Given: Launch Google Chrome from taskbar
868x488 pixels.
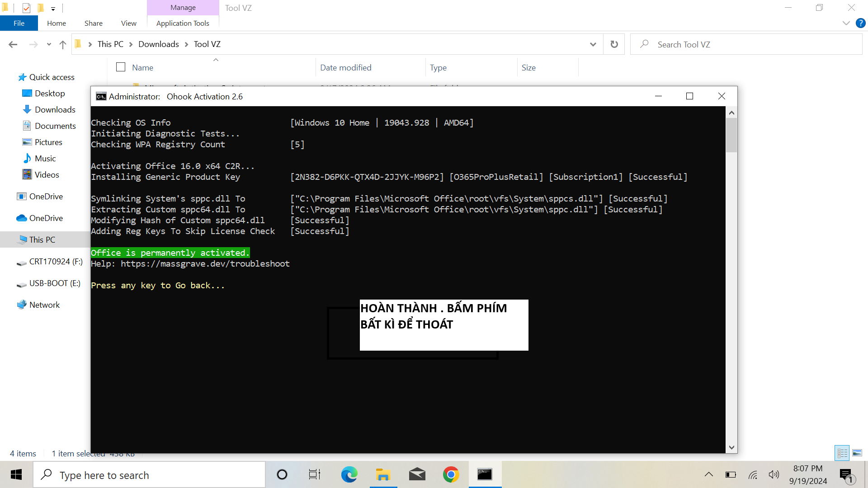Looking at the screenshot, I should pyautogui.click(x=451, y=474).
